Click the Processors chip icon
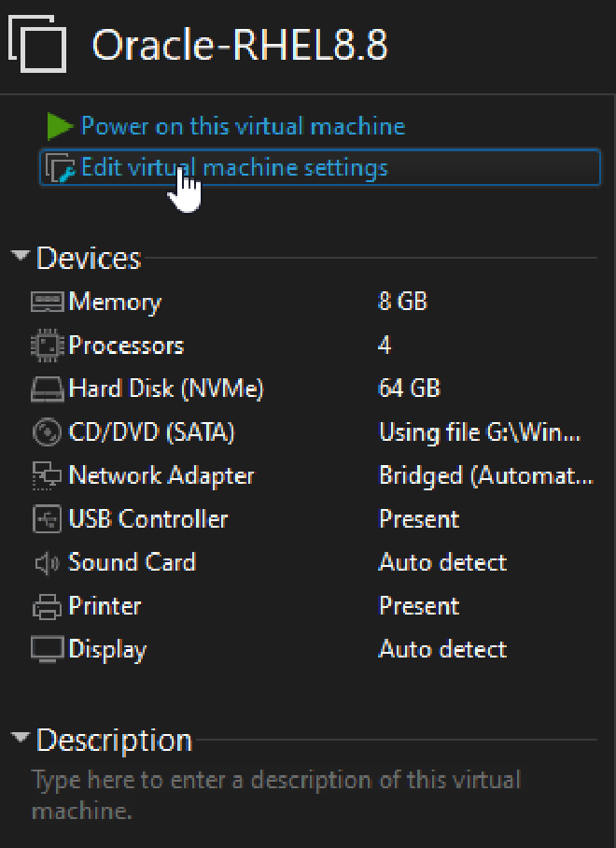The width and height of the screenshot is (616, 848). click(47, 346)
